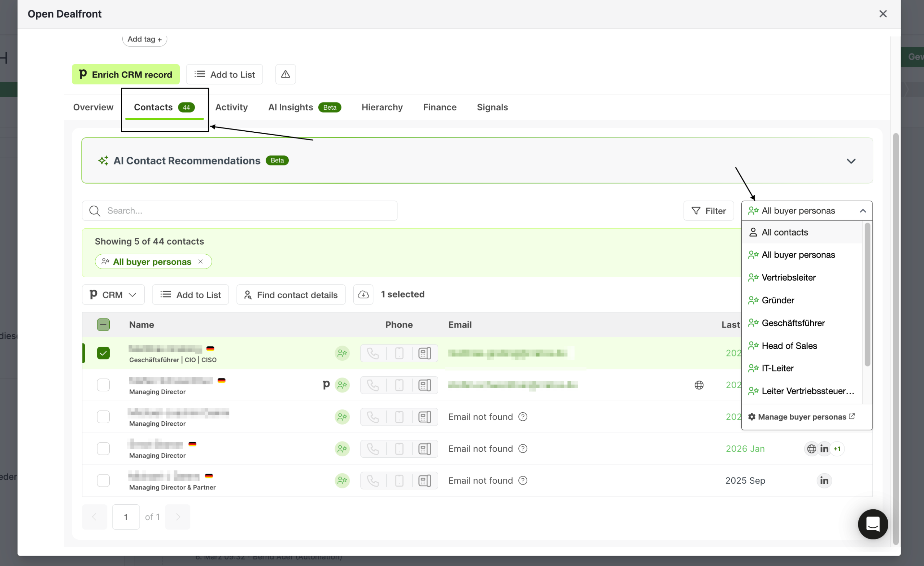Open the CRM dropdown menu
The width and height of the screenshot is (924, 566).
pos(113,295)
